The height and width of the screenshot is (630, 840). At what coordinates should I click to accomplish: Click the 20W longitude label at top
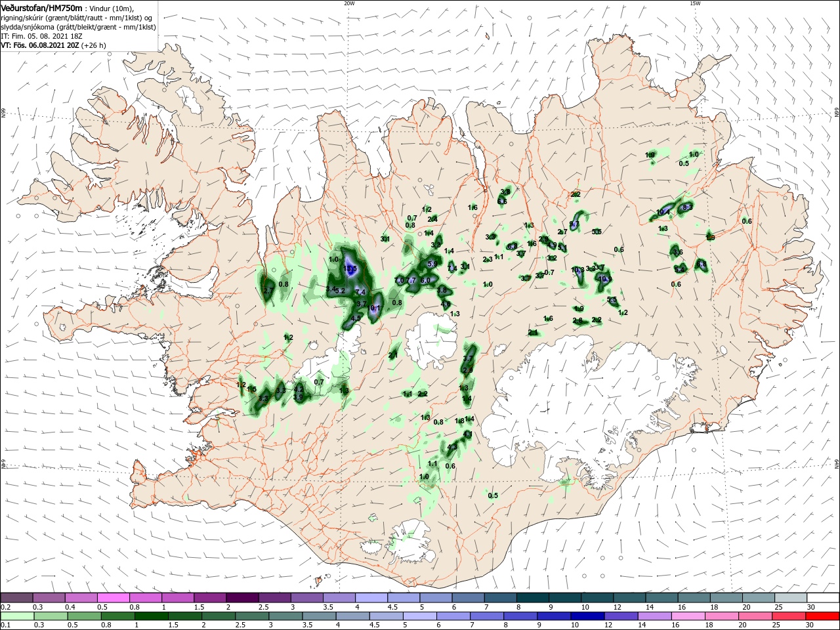coord(349,3)
